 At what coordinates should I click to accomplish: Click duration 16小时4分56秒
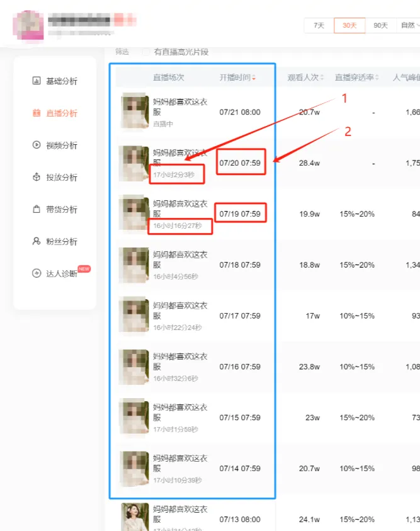(175, 277)
